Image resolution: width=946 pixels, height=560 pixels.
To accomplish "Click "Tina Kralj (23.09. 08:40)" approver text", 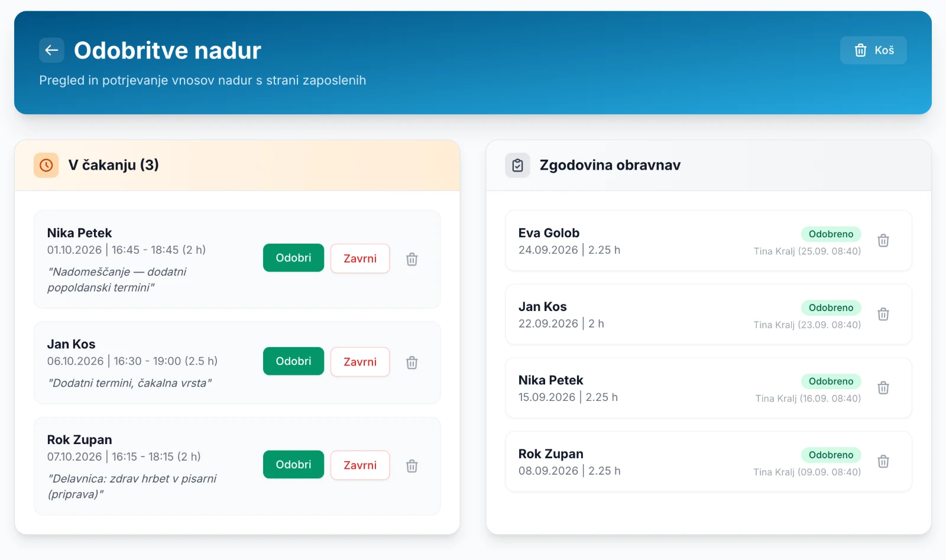I will (x=807, y=325).
